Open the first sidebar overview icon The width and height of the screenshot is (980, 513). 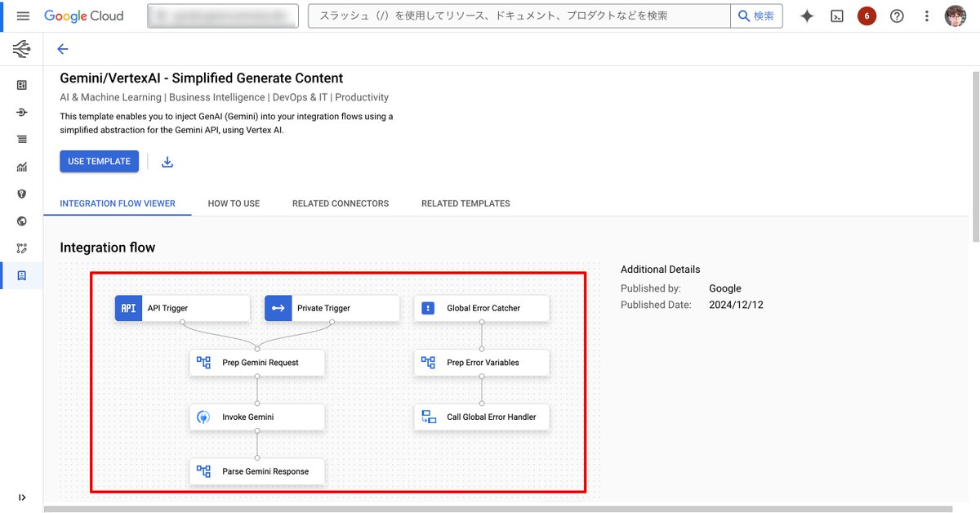pos(22,85)
